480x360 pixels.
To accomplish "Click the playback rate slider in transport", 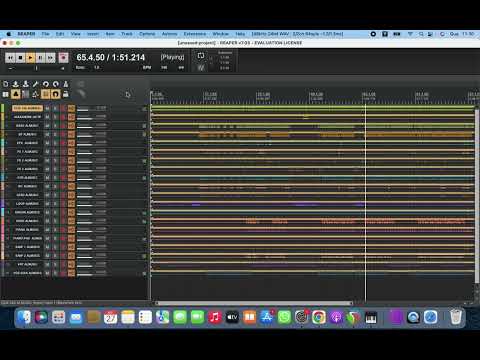I will [37, 68].
